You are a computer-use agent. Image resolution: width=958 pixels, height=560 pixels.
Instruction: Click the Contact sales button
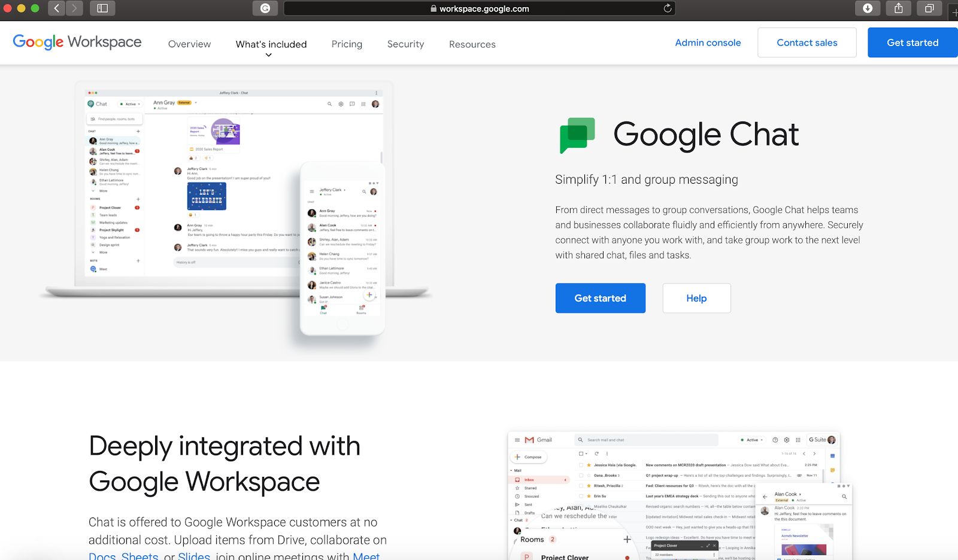pyautogui.click(x=807, y=42)
